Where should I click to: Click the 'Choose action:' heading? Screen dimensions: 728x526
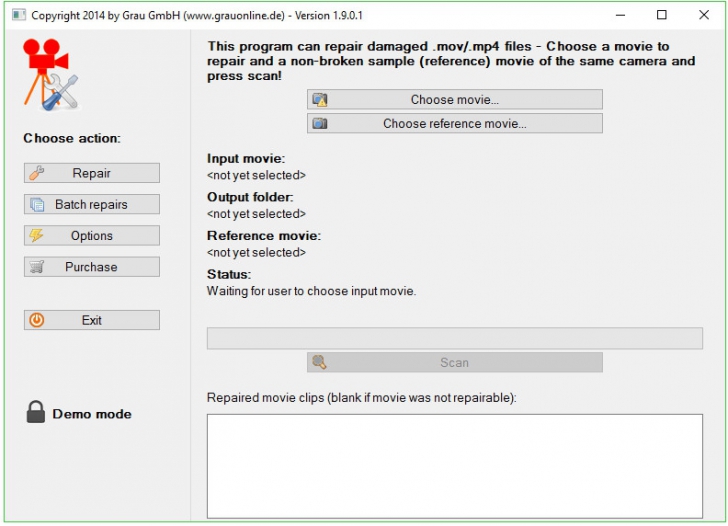pos(72,138)
